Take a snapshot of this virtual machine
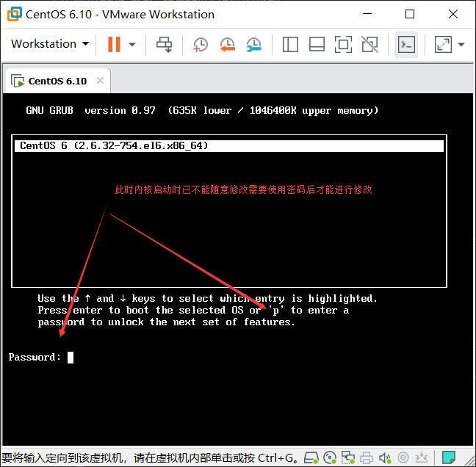 [x=201, y=45]
